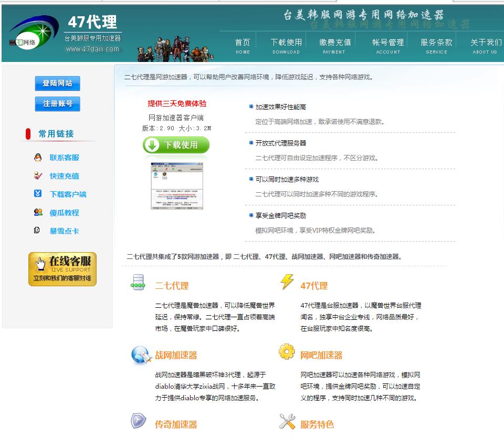Click the 战网加速器 section heading

[x=176, y=355]
